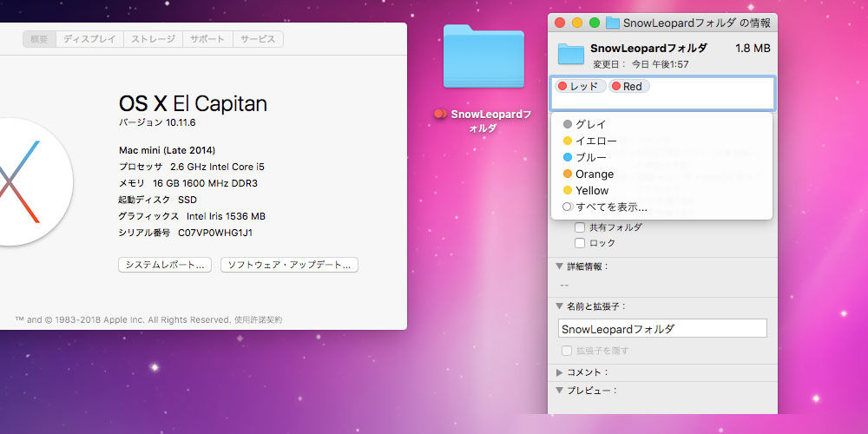The image size is (868, 434).
Task: Switch to the ディスプレイ tab
Action: [x=89, y=39]
